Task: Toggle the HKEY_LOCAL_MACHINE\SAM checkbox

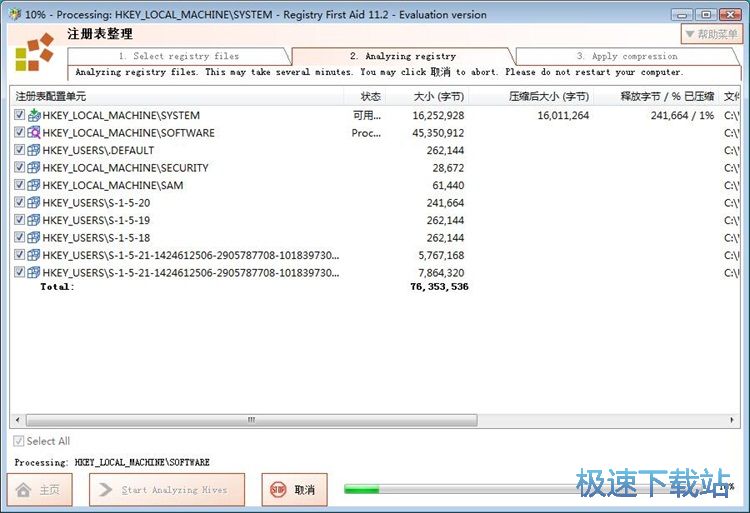Action: 19,185
